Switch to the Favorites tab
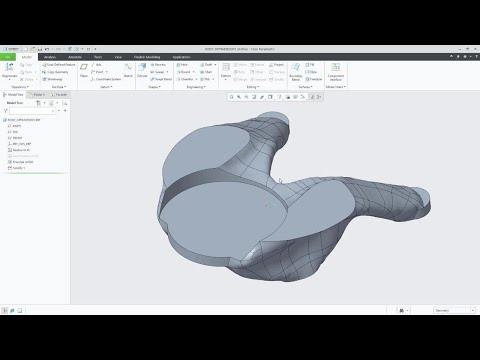Image resolution: width=480 pixels, height=360 pixels. (59, 95)
